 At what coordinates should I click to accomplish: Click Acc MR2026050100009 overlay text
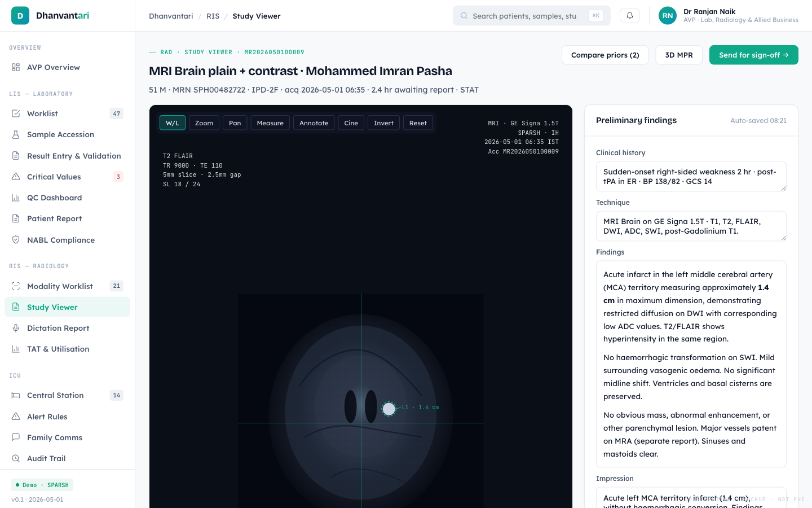tap(523, 151)
